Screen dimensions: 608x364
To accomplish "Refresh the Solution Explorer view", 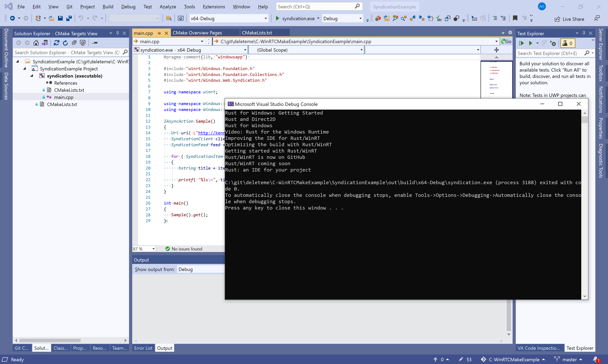I will (x=65, y=43).
